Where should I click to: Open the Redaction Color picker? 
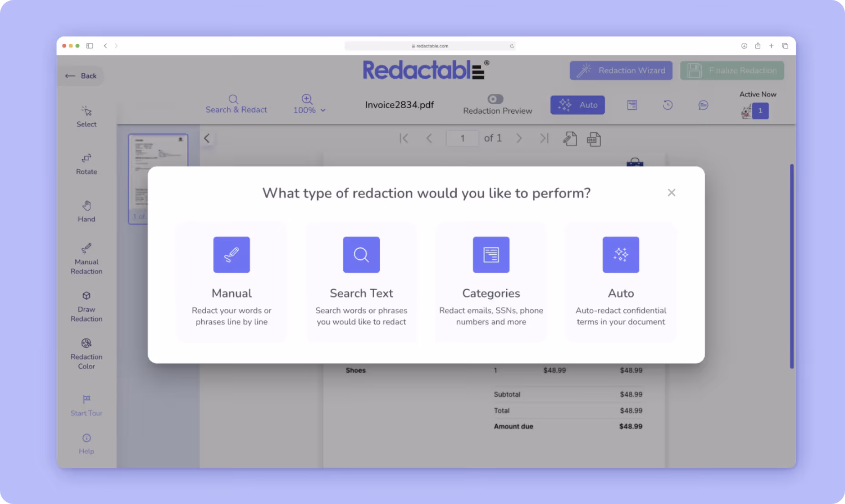click(86, 353)
